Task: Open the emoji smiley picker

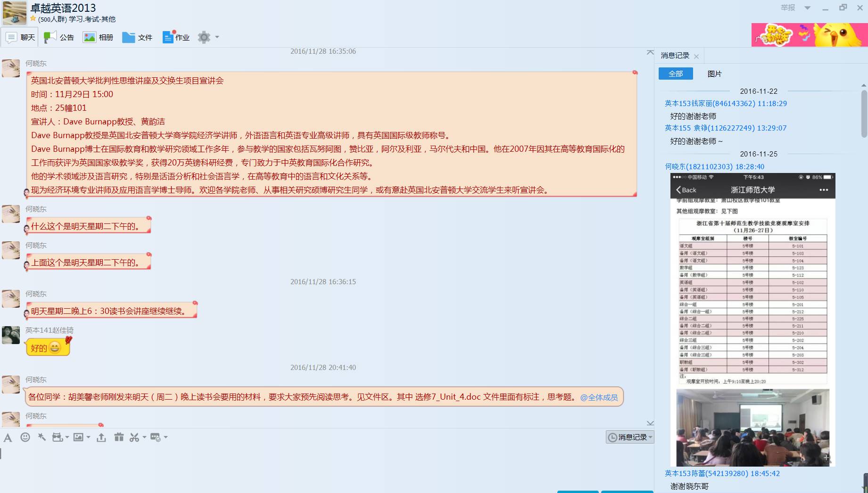Action: [x=25, y=437]
